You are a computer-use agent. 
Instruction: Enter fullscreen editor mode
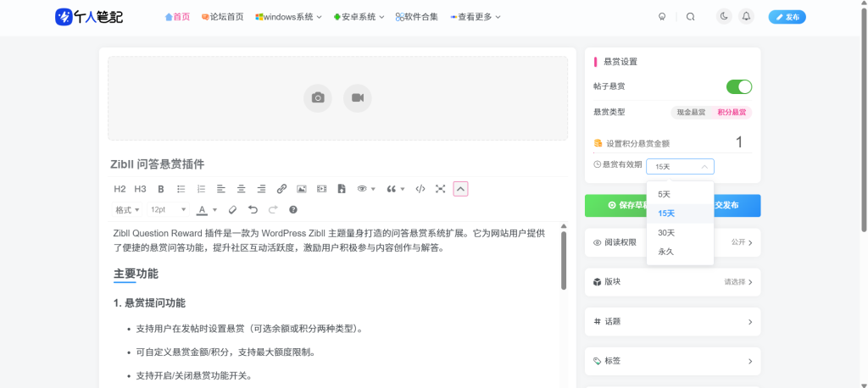(x=440, y=189)
